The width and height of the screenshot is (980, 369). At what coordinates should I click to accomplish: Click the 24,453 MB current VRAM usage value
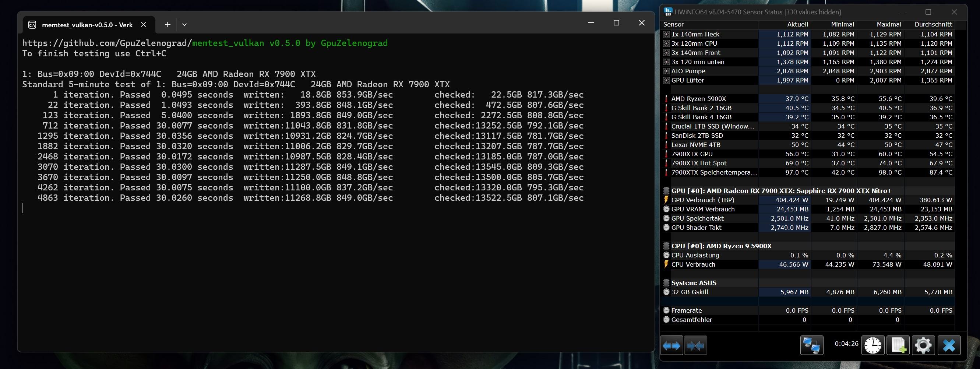793,209
